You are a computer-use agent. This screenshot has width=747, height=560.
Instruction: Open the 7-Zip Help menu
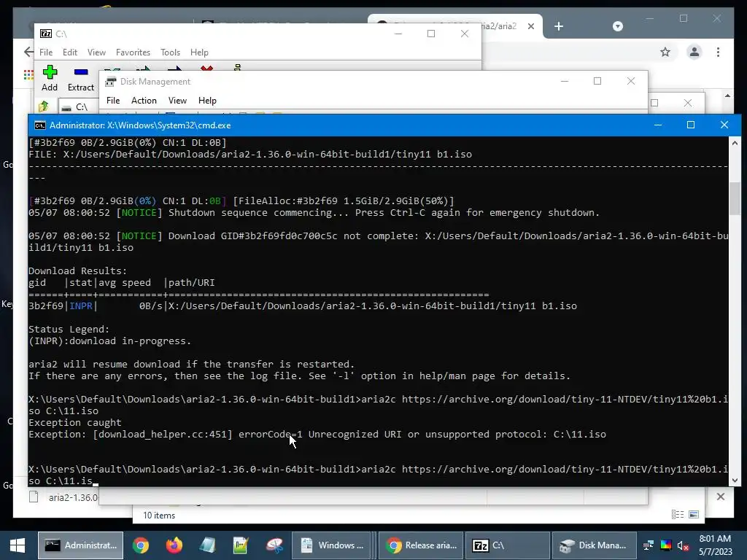(199, 52)
